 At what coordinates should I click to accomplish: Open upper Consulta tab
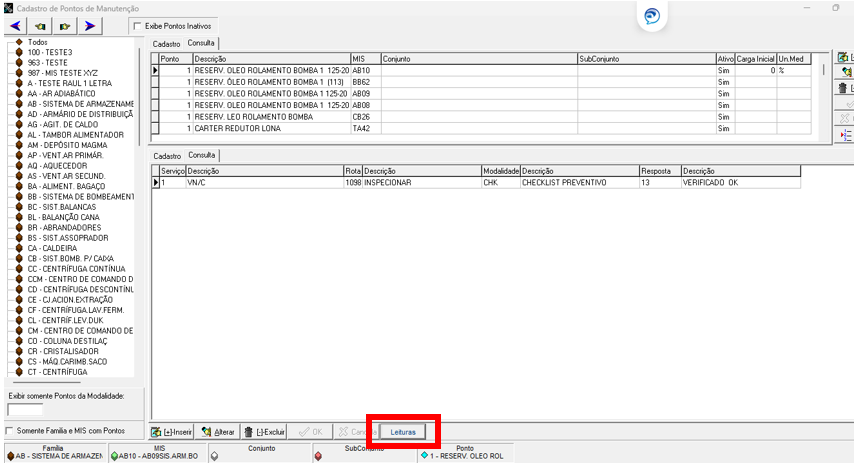click(201, 43)
